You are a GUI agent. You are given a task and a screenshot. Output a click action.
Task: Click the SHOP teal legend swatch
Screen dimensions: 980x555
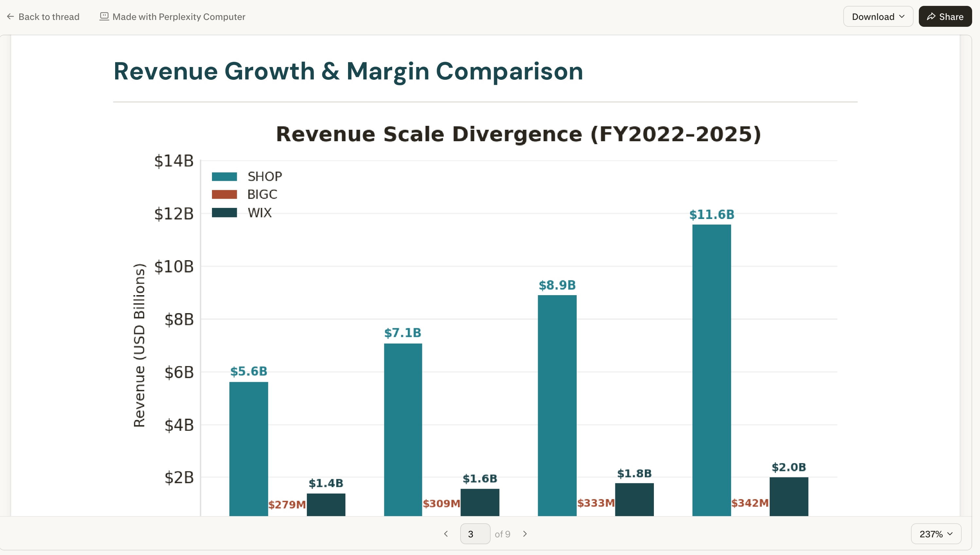pyautogui.click(x=224, y=177)
